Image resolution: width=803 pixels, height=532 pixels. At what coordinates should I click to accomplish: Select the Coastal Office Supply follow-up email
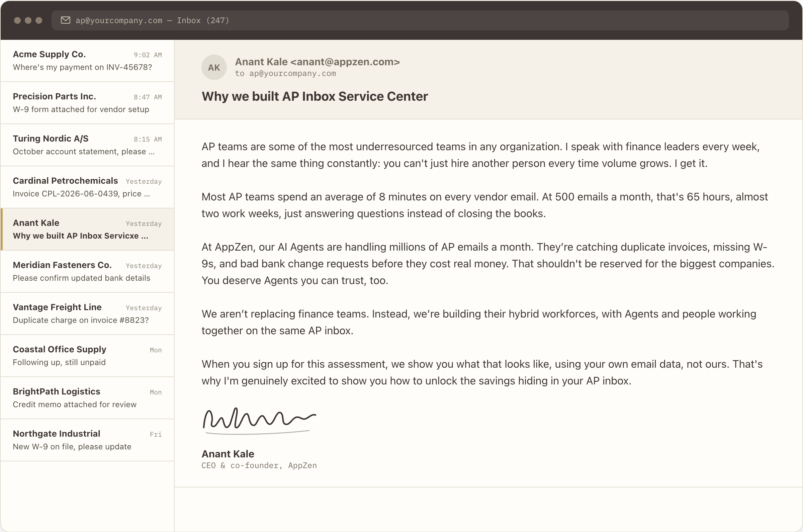[88, 356]
